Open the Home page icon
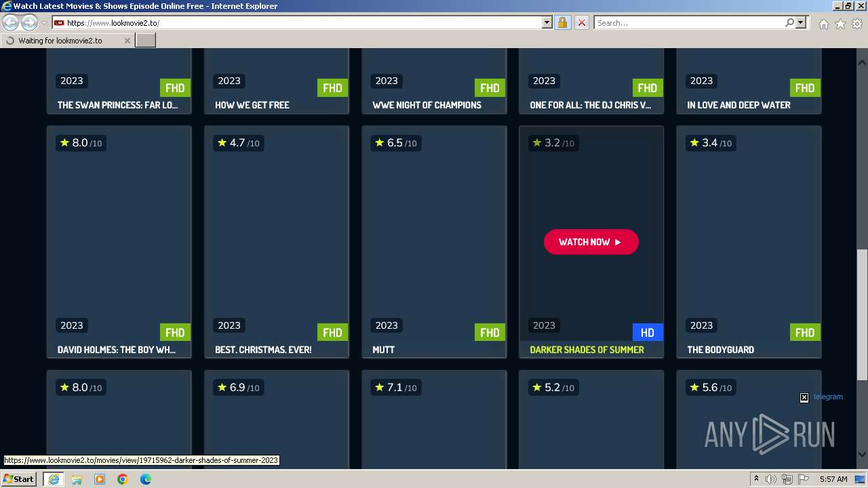Image resolution: width=868 pixels, height=488 pixels. point(823,24)
